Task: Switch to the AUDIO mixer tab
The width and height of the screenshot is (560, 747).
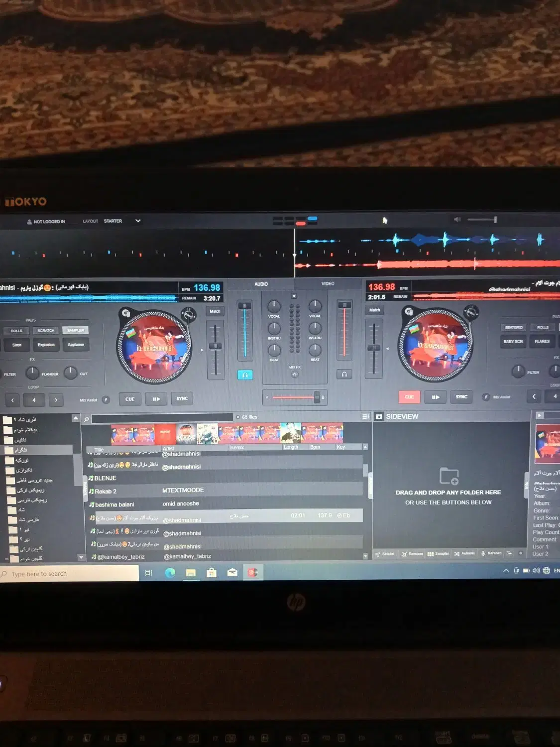Action: click(x=261, y=284)
